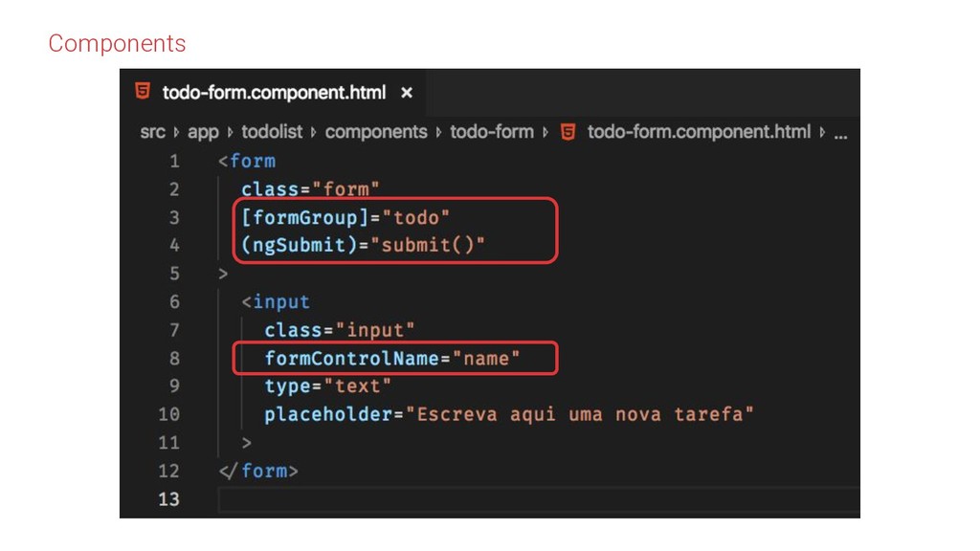Click line number 1 in the gutter
The image size is (980, 551).
pos(173,161)
